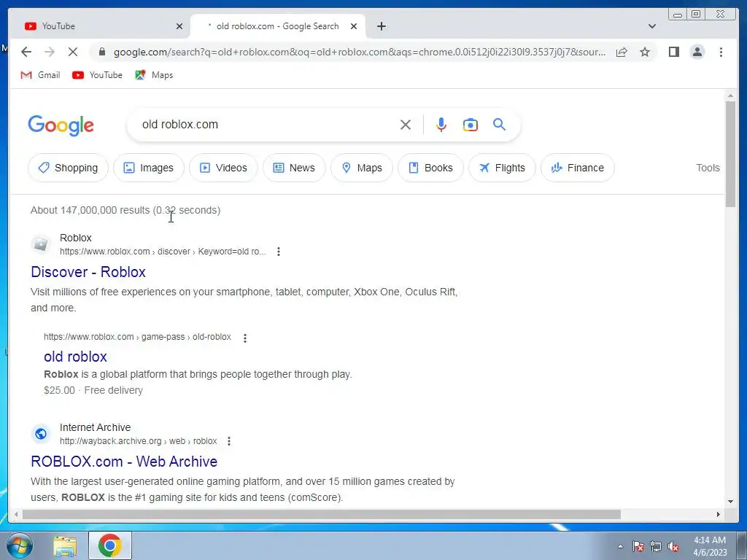Click the address bar URL
Screen dimensions: 747x560
coord(360,52)
